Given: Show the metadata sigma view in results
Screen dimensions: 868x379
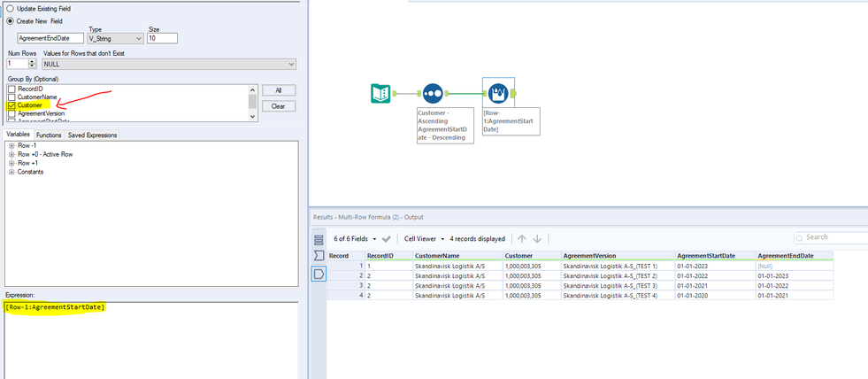Looking at the screenshot, I should click(319, 255).
